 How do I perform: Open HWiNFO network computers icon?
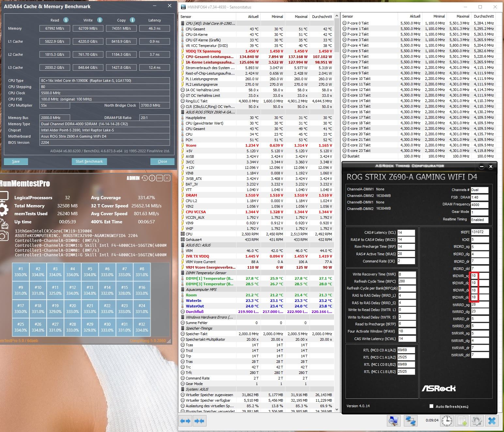[410, 421]
